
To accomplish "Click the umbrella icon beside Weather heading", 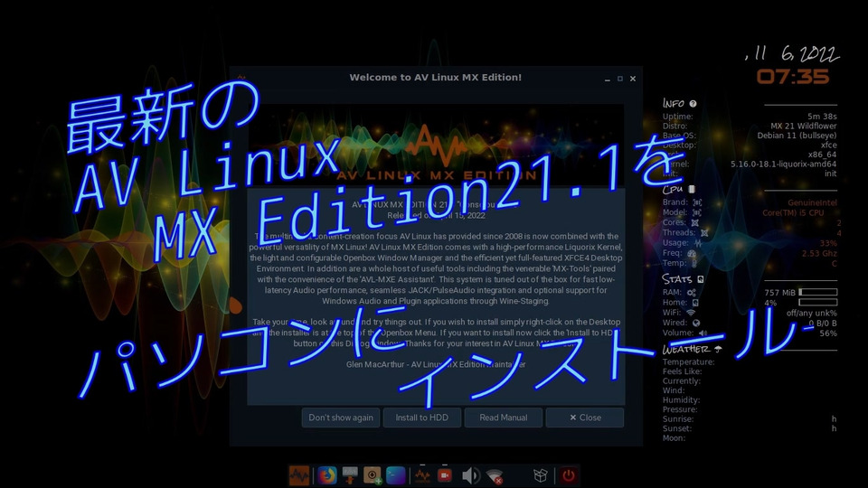I will click(x=718, y=349).
